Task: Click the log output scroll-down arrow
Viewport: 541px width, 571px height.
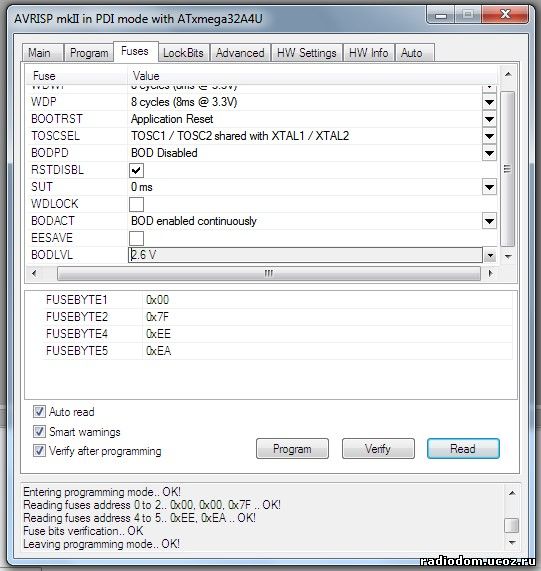Action: click(x=512, y=543)
